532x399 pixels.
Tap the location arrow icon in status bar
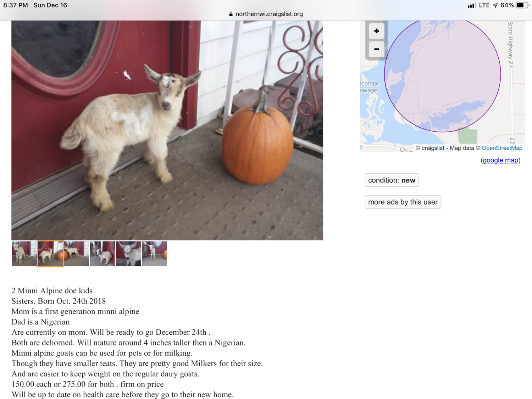[x=495, y=5]
